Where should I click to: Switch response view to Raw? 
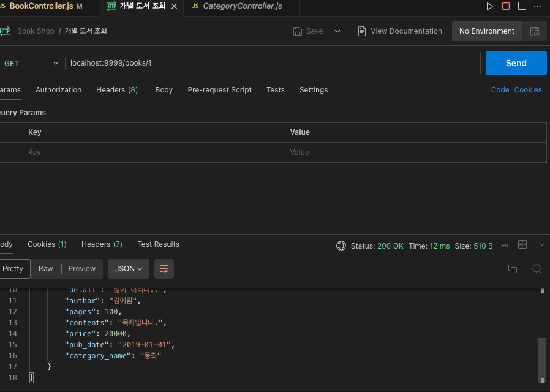coord(46,269)
